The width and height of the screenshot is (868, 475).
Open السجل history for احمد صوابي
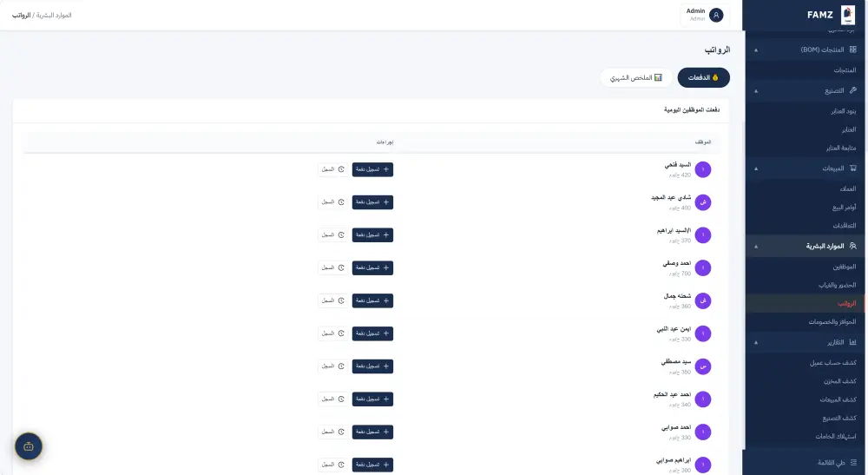tap(333, 432)
